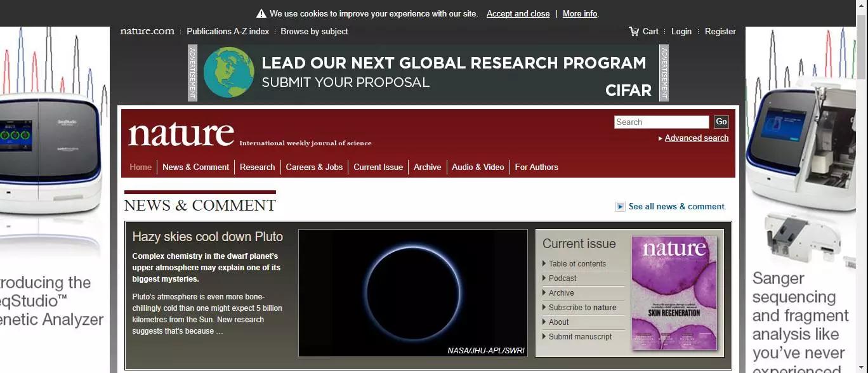Focus the Search input field
868x373 pixels.
tap(662, 122)
